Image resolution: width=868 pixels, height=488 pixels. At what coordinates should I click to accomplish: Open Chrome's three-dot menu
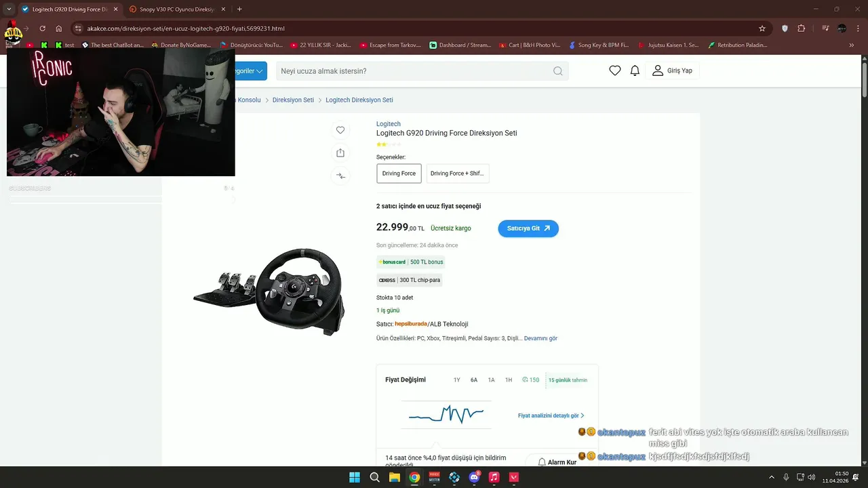tap(858, 28)
